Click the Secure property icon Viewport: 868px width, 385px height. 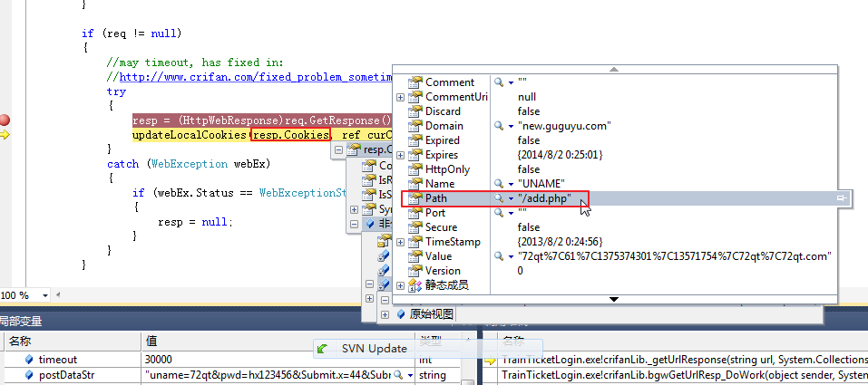pyautogui.click(x=414, y=227)
